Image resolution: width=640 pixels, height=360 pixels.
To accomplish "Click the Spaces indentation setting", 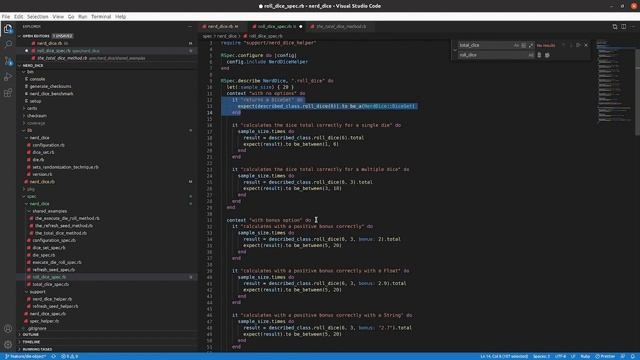I will [541, 356].
